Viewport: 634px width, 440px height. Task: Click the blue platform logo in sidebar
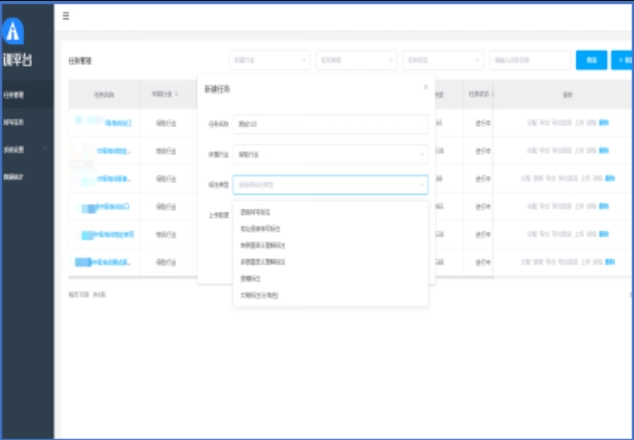13,31
